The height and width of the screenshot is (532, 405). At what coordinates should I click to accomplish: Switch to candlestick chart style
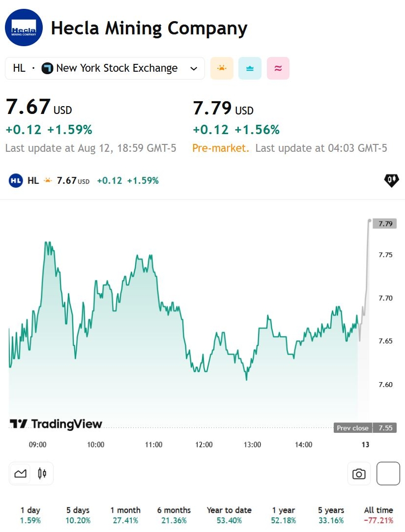tap(42, 474)
